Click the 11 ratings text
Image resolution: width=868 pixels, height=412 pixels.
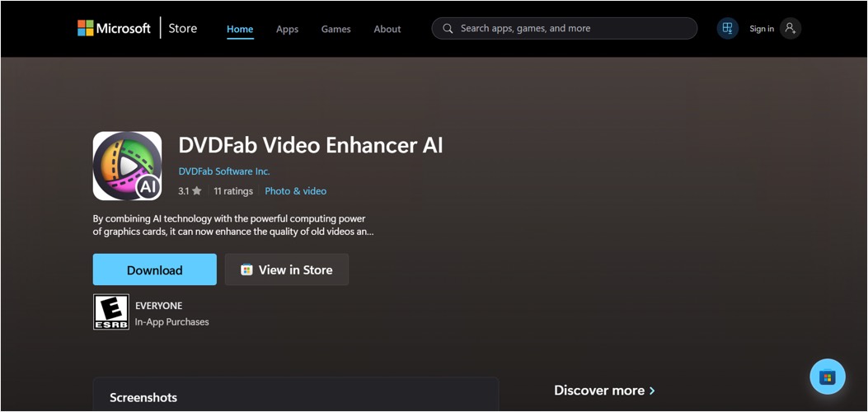[x=233, y=191]
